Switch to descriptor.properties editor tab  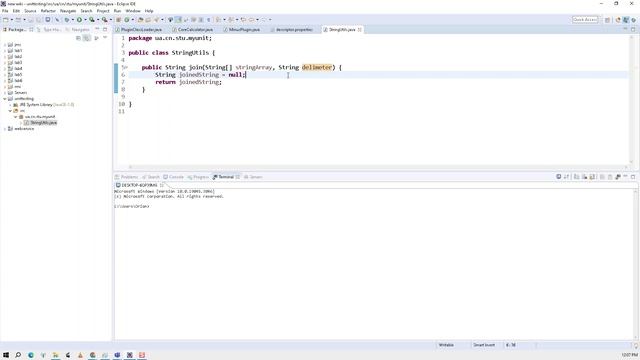coord(291,30)
